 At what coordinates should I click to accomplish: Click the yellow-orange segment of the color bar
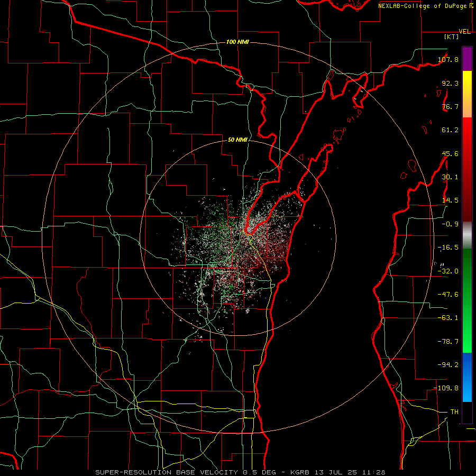coord(467,94)
